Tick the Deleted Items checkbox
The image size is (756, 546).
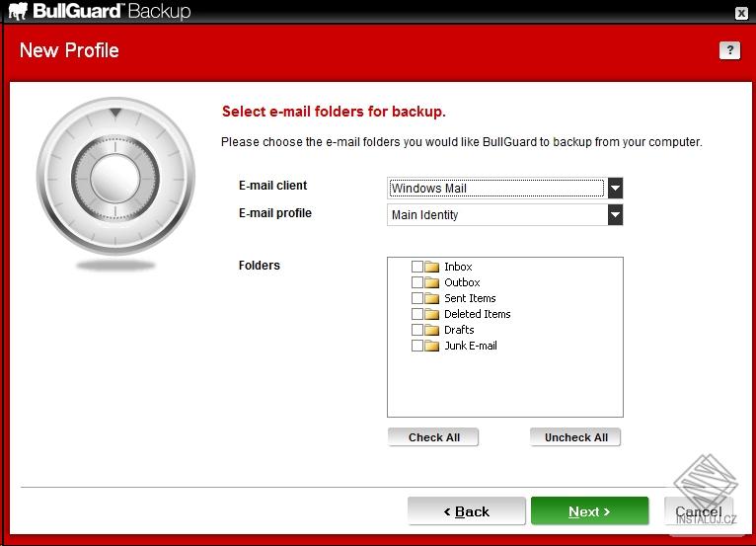(417, 315)
